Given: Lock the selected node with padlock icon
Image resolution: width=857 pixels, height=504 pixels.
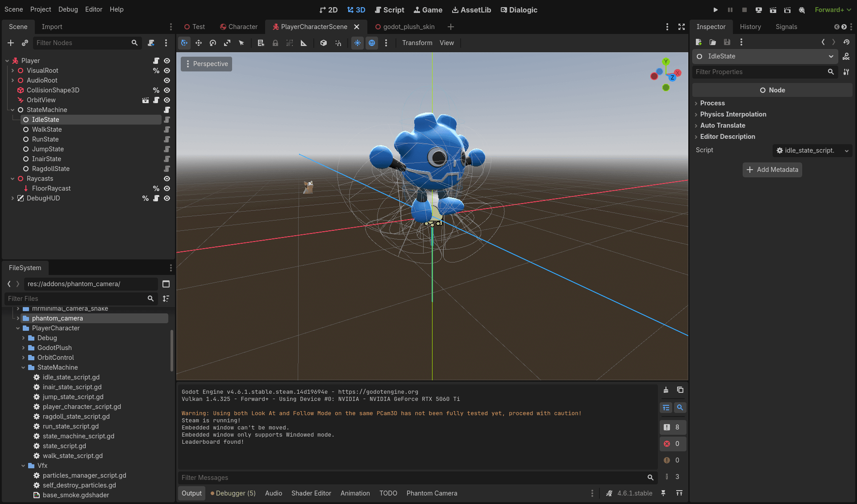Looking at the screenshot, I should tap(275, 43).
